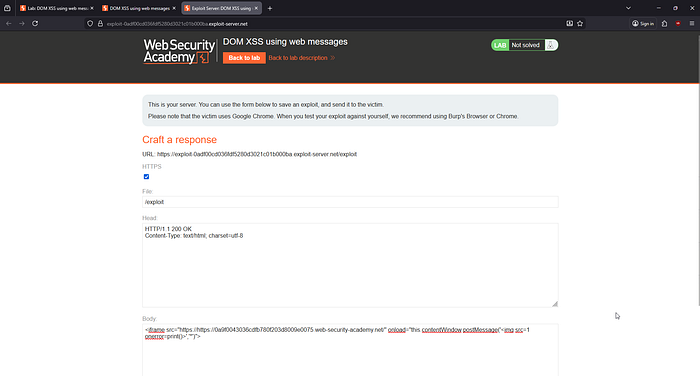This screenshot has height=376, width=700.
Task: Click the browser back arrow
Action: tap(8, 24)
